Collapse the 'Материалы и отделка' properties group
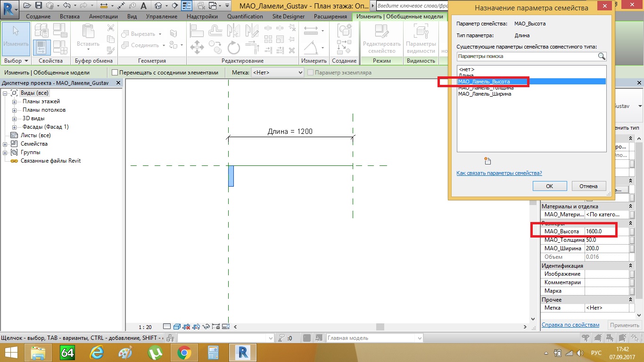 tap(631, 206)
